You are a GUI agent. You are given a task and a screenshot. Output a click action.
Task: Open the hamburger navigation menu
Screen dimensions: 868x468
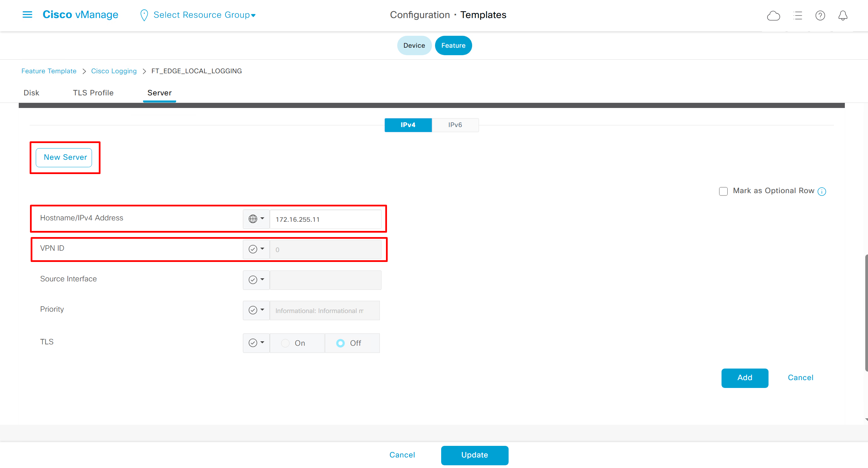[27, 15]
